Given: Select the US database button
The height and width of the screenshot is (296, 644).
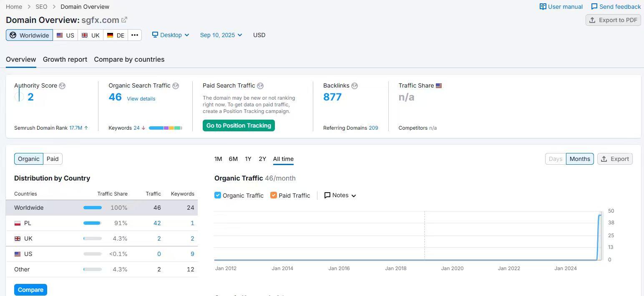Looking at the screenshot, I should point(65,35).
